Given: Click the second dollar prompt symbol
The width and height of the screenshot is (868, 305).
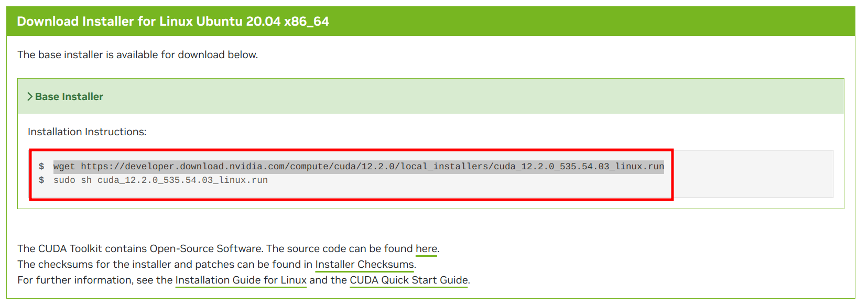Looking at the screenshot, I should [41, 180].
